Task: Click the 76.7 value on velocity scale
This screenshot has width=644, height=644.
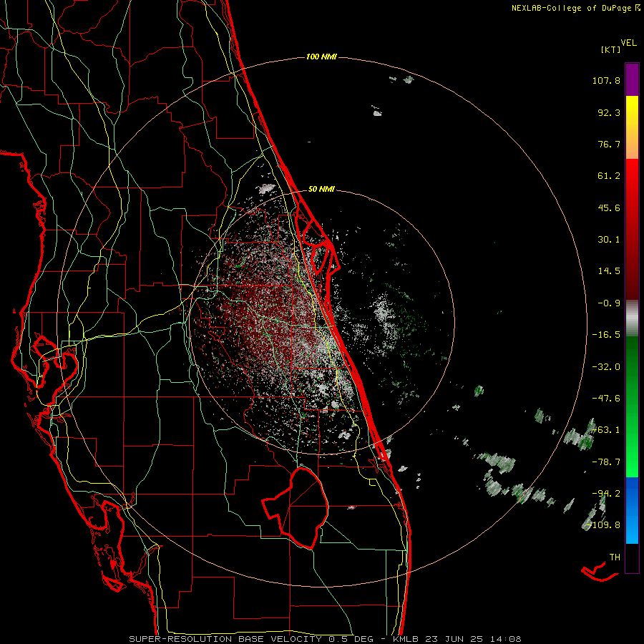Action: tap(609, 144)
